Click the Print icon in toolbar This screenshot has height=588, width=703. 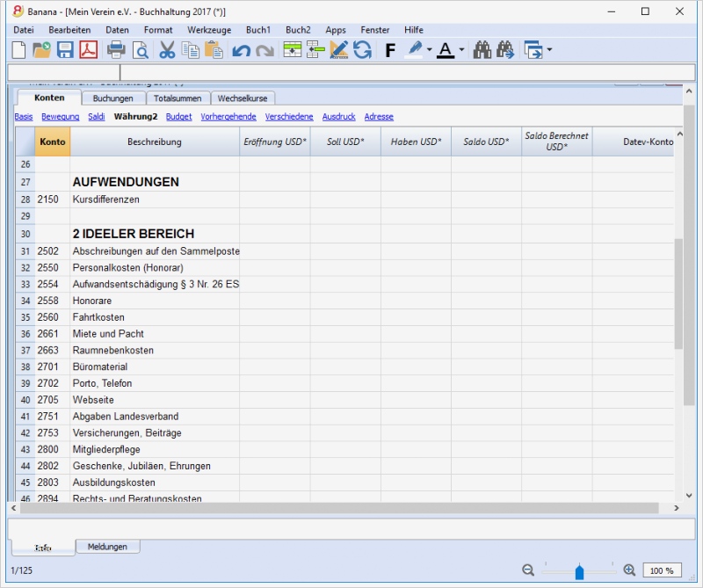tap(116, 50)
